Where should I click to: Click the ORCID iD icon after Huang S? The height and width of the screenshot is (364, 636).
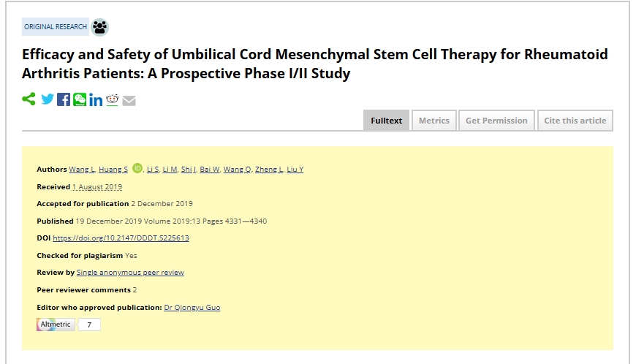click(x=137, y=169)
